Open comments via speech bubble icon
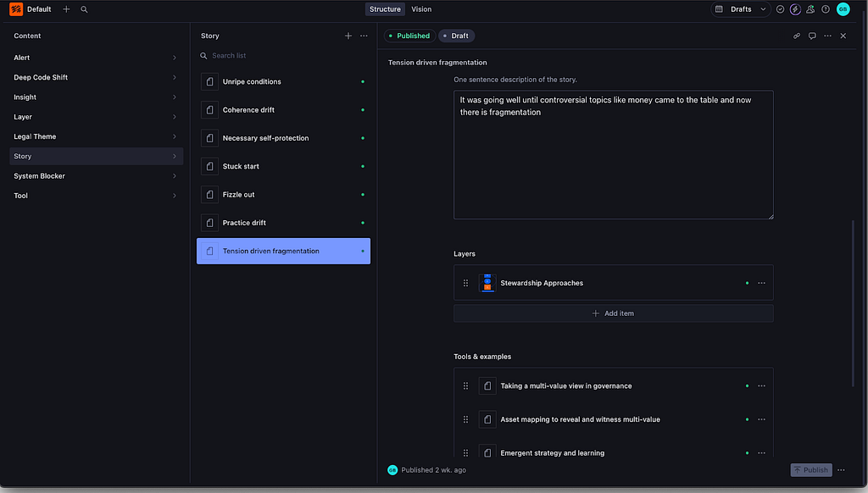This screenshot has height=493, width=868. [812, 36]
